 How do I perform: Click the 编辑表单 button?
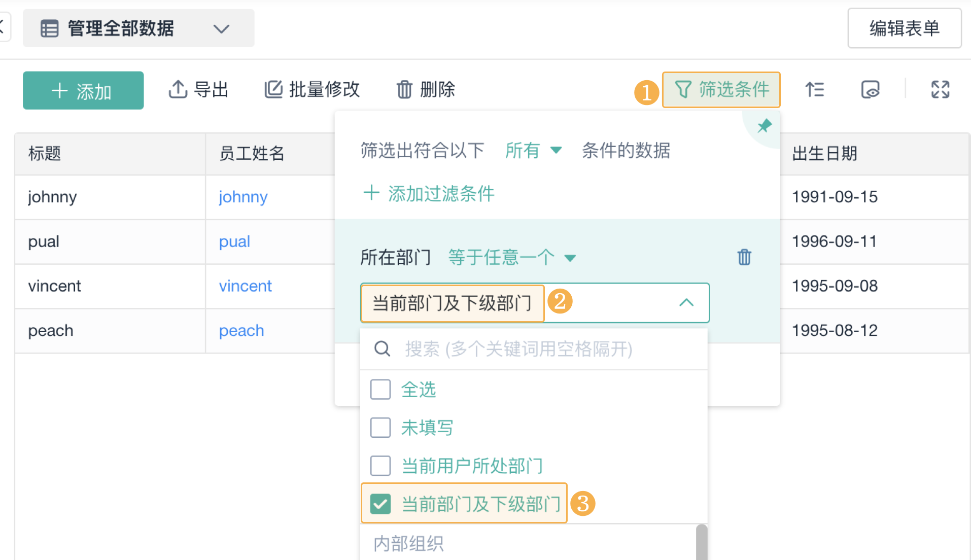point(904,28)
